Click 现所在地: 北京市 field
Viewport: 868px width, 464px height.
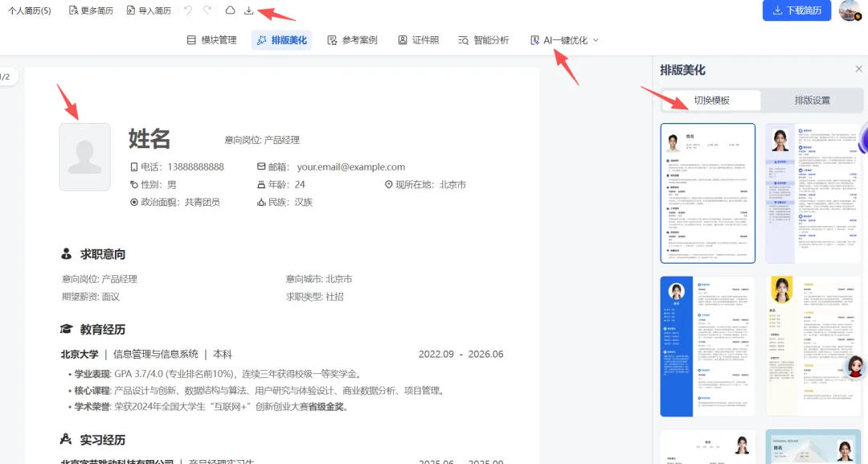(x=425, y=184)
